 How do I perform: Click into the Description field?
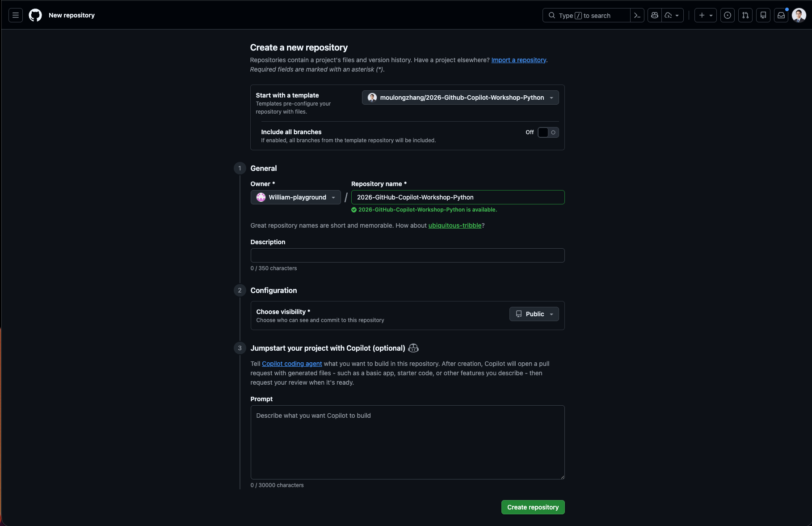tap(408, 255)
